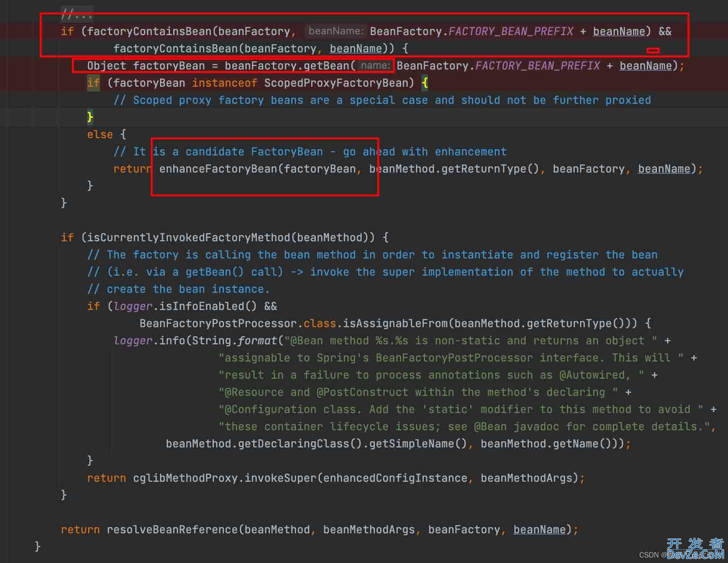Click beanMethod.getName() call
The height and width of the screenshot is (563, 728).
546,444
